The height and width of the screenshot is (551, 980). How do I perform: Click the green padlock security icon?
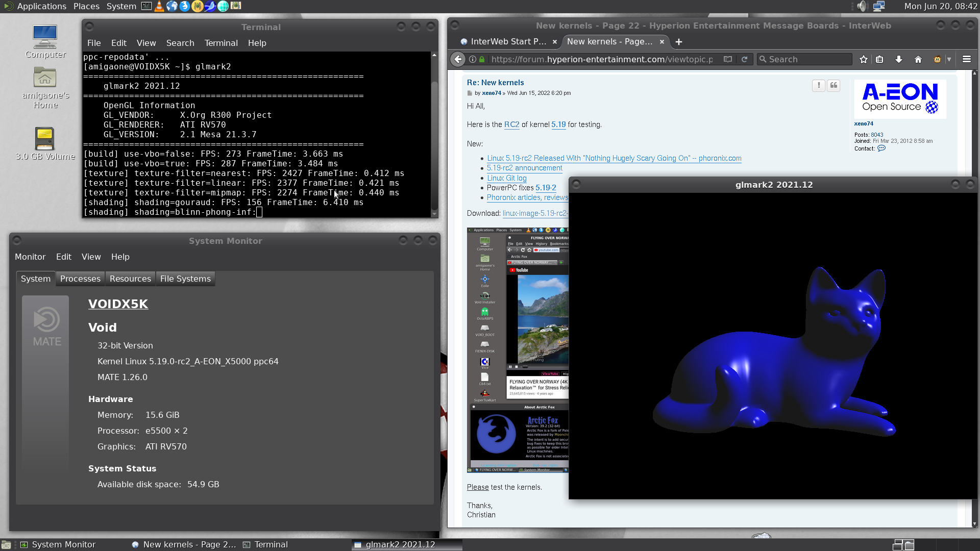tap(482, 59)
